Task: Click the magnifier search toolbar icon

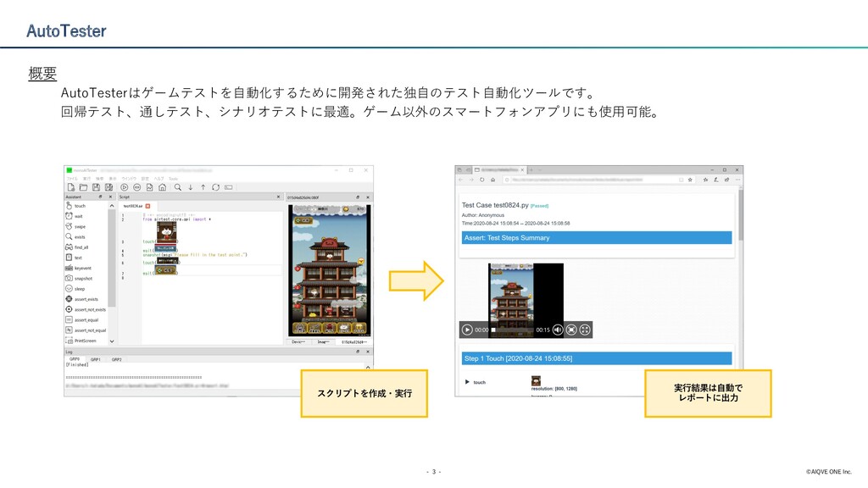Action: [x=178, y=187]
